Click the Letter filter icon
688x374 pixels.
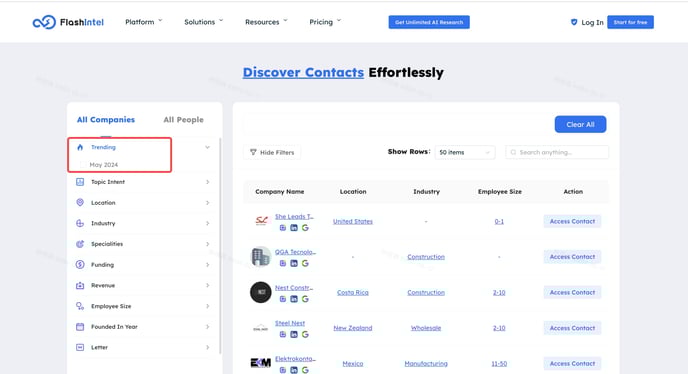point(80,347)
